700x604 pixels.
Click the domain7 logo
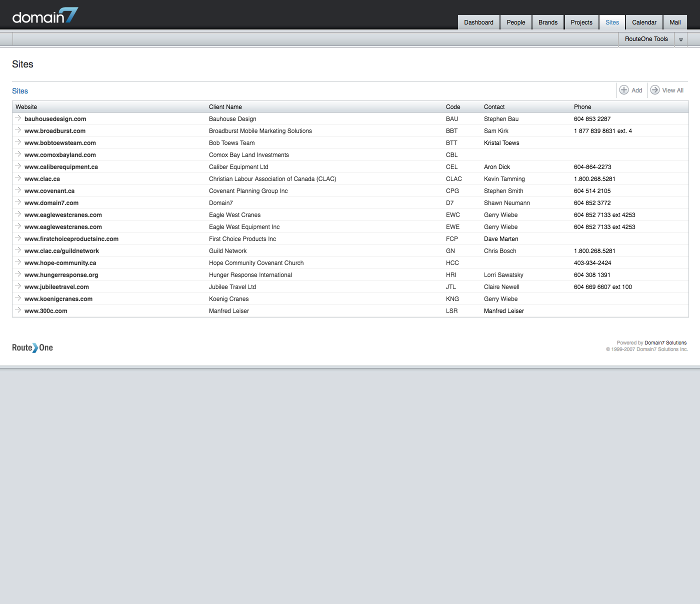coord(45,16)
